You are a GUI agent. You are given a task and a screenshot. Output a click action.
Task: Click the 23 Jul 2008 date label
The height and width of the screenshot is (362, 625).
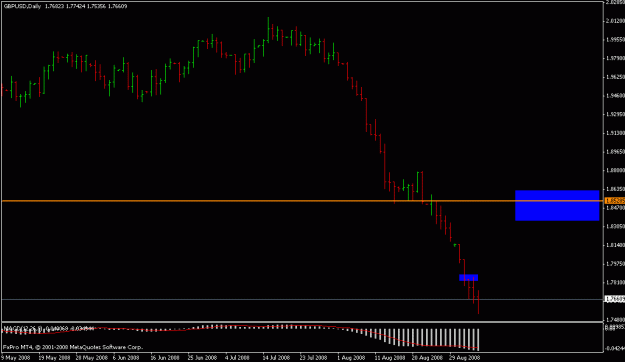pyautogui.click(x=313, y=358)
